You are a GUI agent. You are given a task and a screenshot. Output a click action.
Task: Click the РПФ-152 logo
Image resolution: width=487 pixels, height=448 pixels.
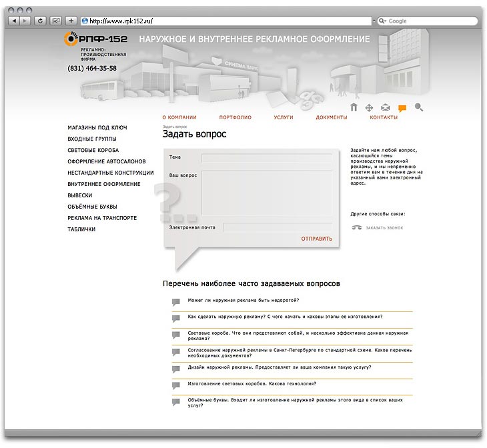click(95, 39)
